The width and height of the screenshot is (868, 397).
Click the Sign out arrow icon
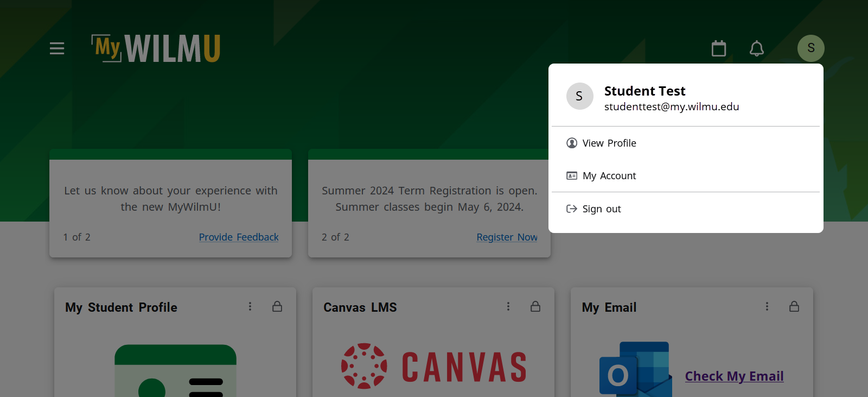point(572,209)
